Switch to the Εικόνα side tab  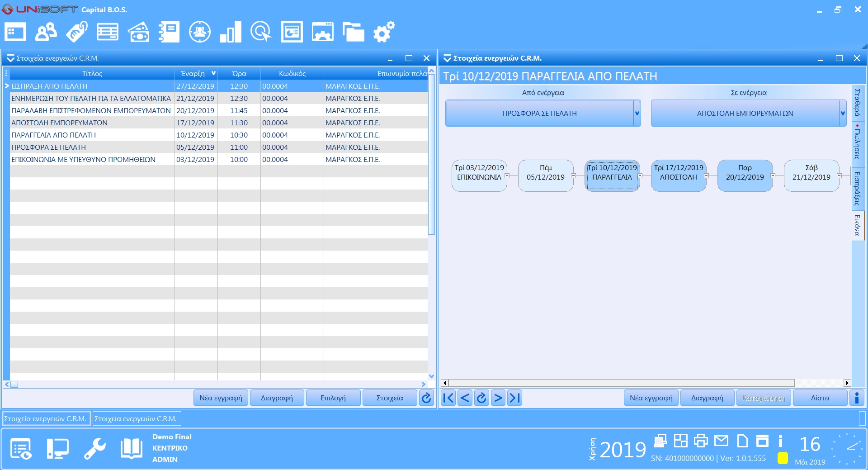(x=858, y=225)
